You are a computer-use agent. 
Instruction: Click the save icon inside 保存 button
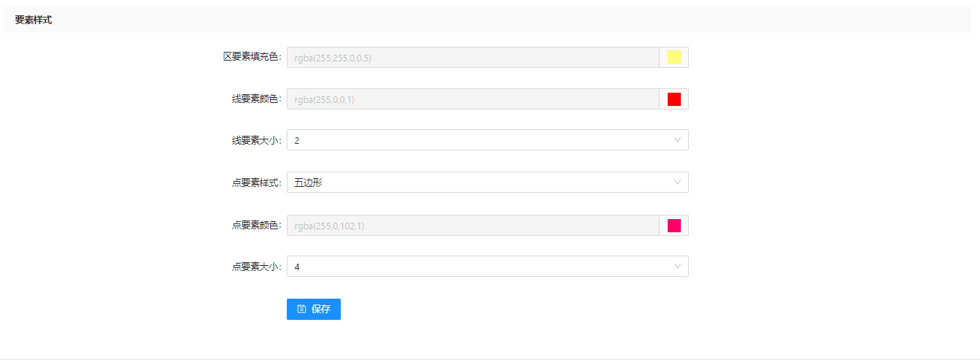[301, 309]
